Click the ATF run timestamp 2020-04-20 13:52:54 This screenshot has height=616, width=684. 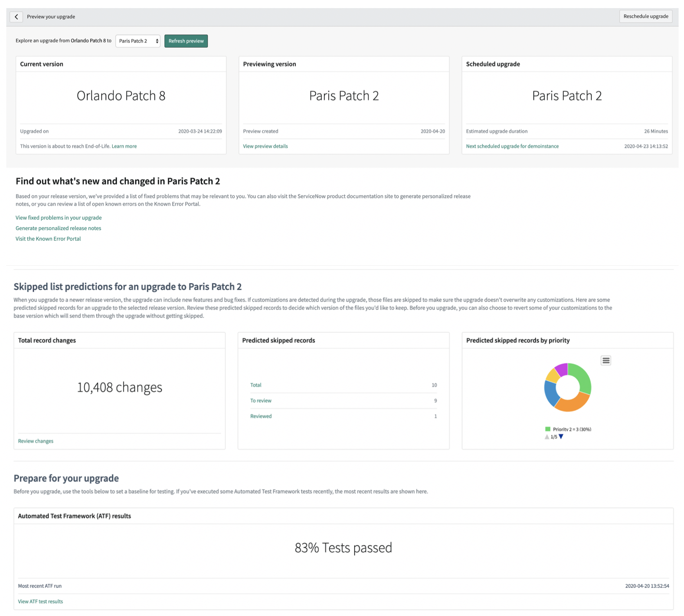pyautogui.click(x=647, y=586)
